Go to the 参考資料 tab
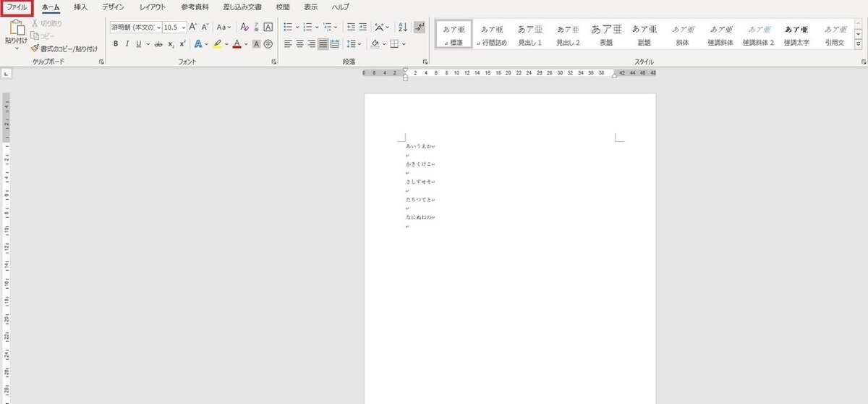The width and height of the screenshot is (868, 404). pyautogui.click(x=195, y=7)
